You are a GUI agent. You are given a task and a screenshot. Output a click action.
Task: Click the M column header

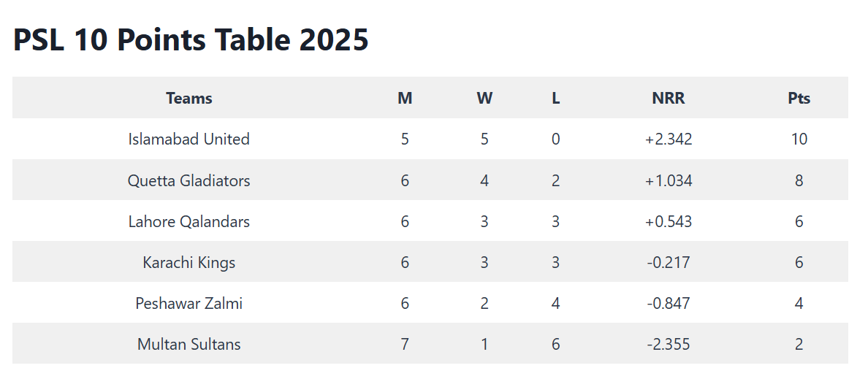coord(405,99)
